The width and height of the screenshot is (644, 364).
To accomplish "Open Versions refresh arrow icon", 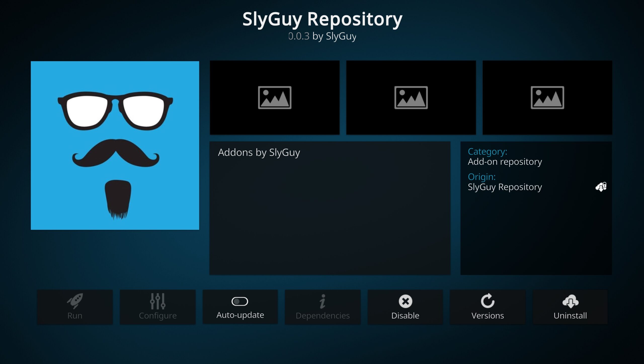I will [488, 301].
